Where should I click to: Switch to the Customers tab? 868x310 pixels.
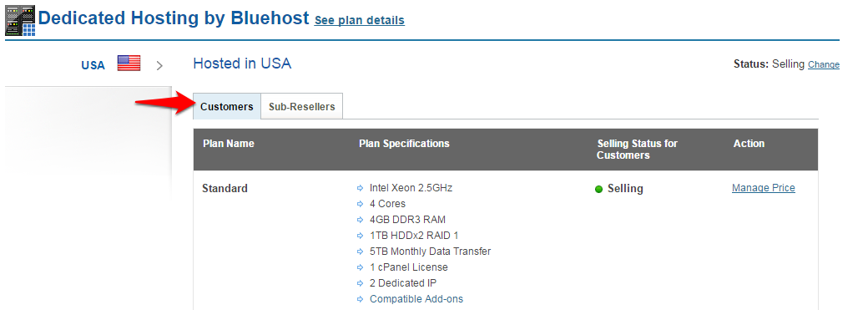pos(227,106)
